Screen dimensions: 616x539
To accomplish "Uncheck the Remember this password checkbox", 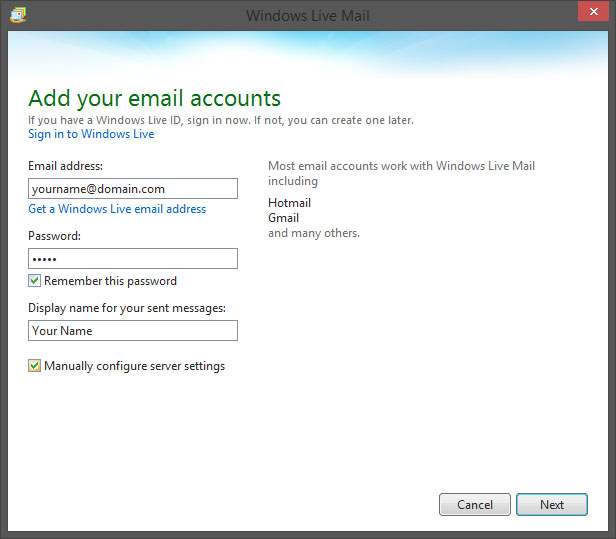I will (34, 280).
